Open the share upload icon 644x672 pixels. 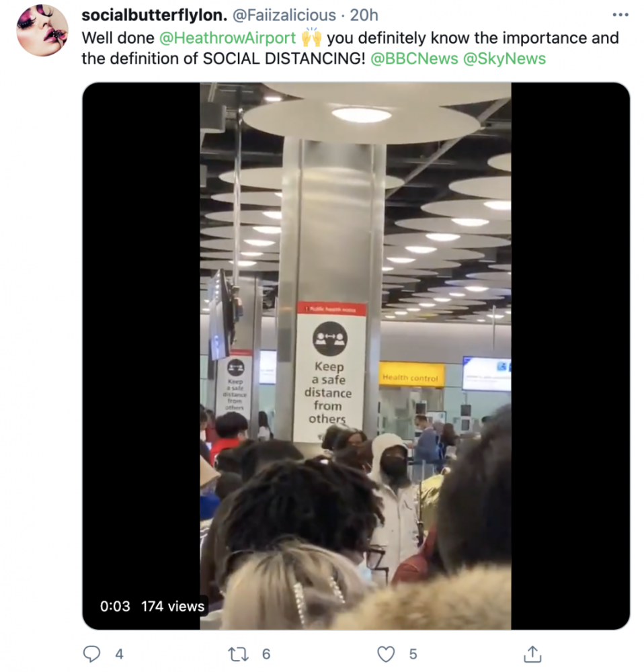[532, 654]
